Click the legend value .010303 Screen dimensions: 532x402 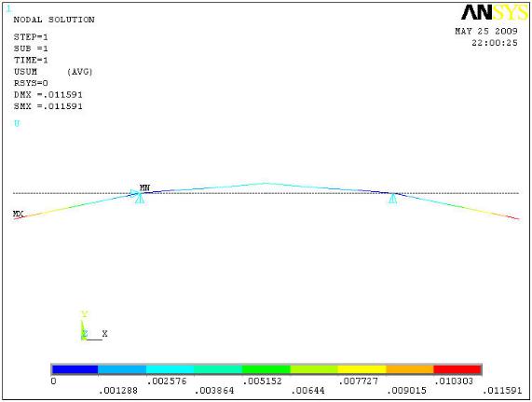pyautogui.click(x=454, y=381)
